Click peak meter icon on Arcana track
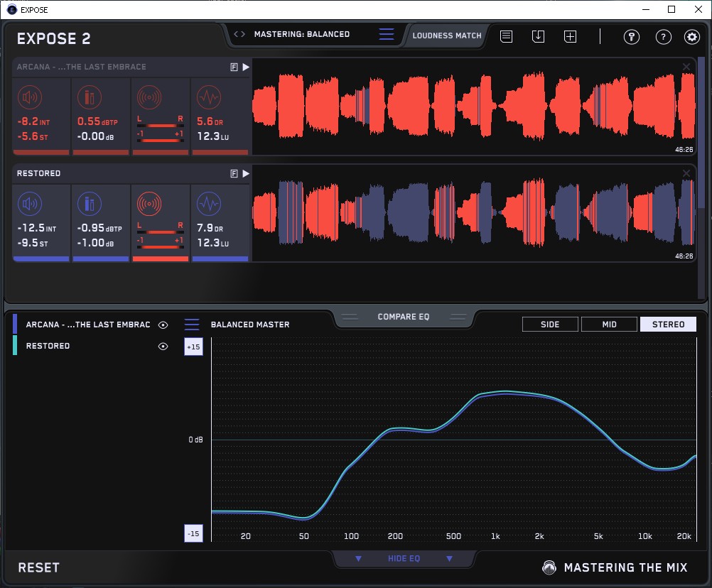 [90, 97]
